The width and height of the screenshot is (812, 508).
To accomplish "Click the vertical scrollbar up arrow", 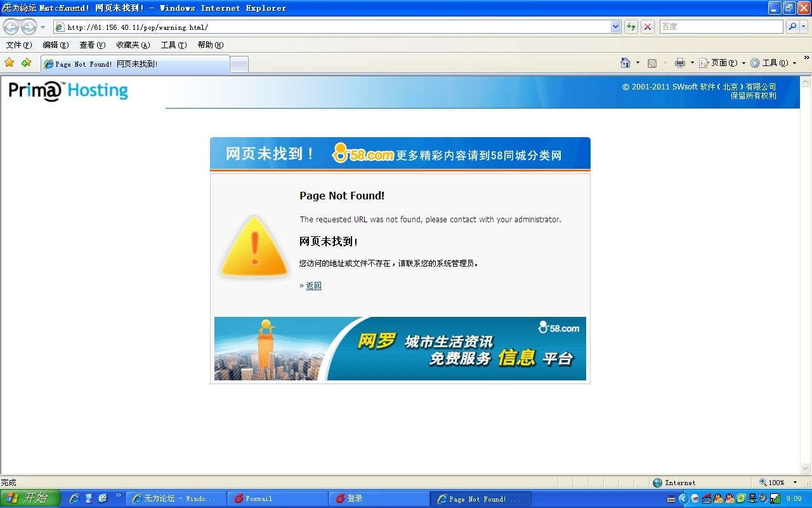I will (806, 82).
